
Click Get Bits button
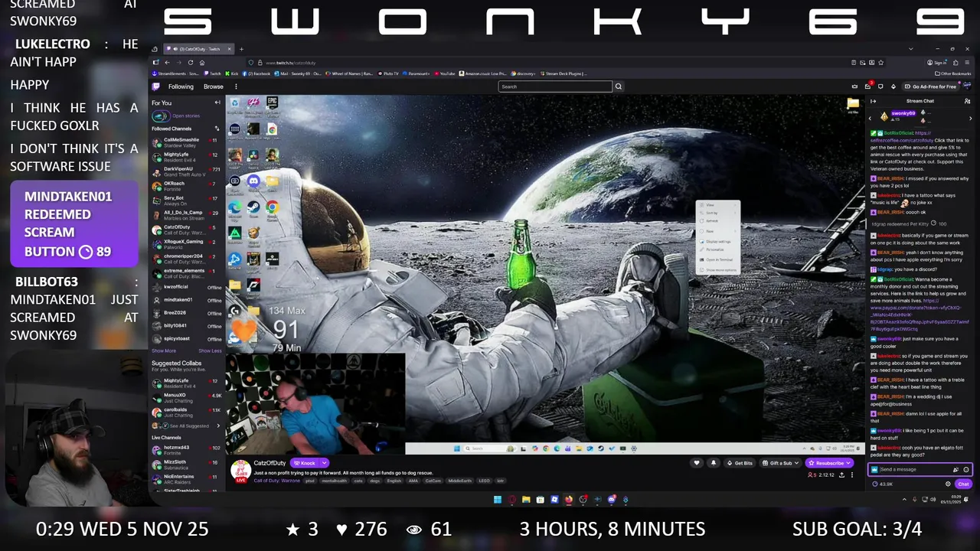tap(740, 463)
